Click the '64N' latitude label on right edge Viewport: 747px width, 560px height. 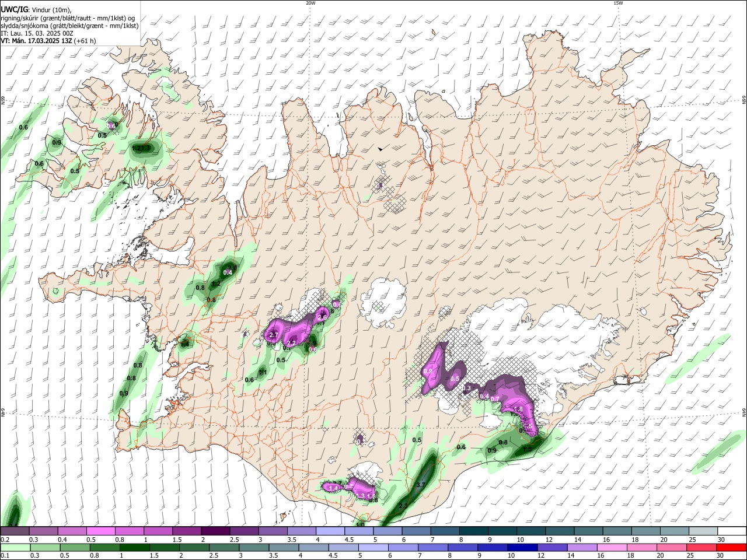coord(744,412)
